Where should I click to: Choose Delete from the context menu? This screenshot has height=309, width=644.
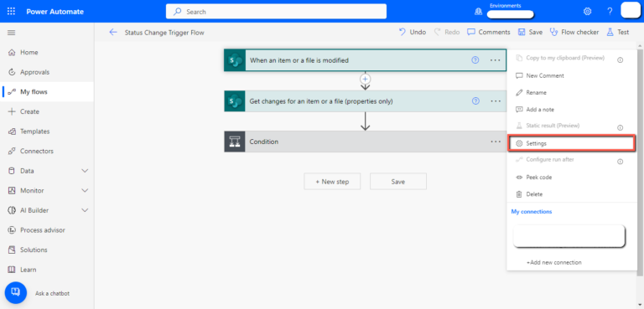click(529, 194)
